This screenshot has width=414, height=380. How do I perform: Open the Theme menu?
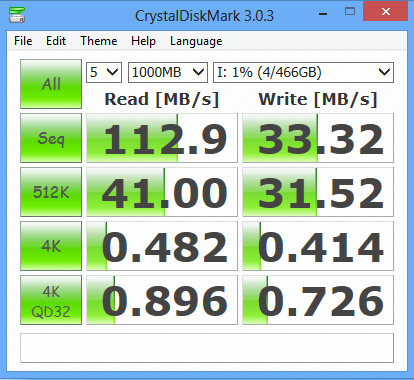coord(99,41)
